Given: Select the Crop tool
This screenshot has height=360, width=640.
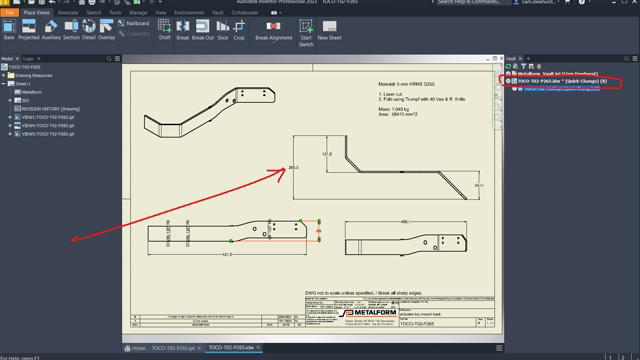Looking at the screenshot, I should (x=239, y=30).
